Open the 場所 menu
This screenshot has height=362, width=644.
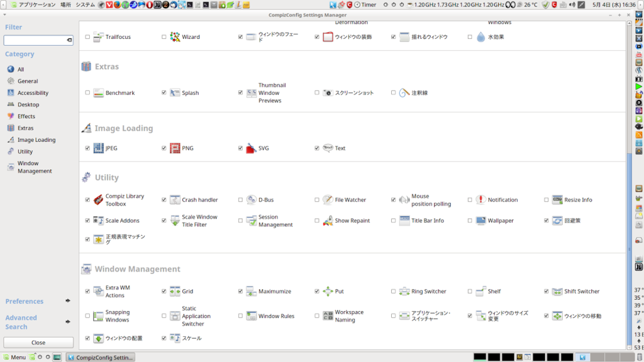(65, 5)
